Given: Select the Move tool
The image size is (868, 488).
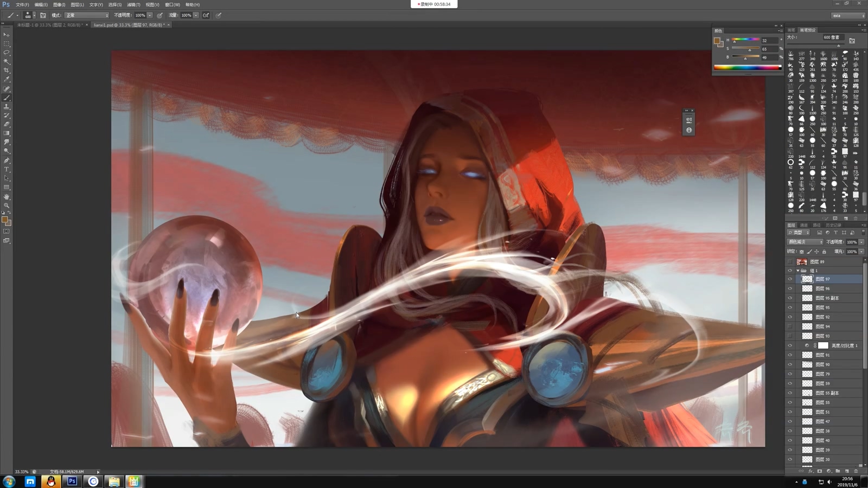Looking at the screenshot, I should 7,34.
